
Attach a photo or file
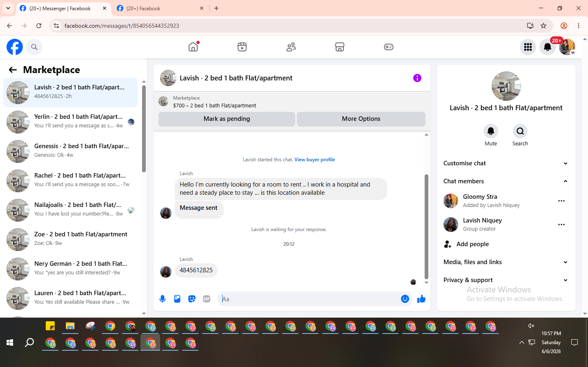177,299
